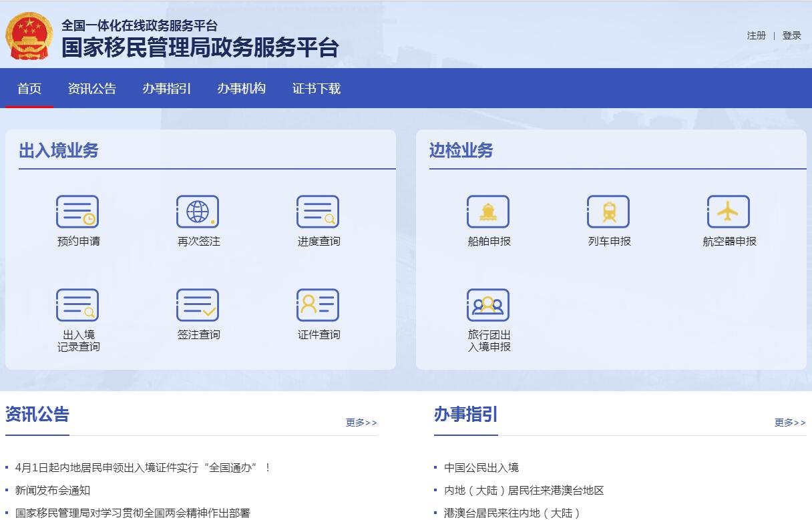Open the 中国公民出入境 guide link
The height and width of the screenshot is (520, 812).
tap(481, 468)
